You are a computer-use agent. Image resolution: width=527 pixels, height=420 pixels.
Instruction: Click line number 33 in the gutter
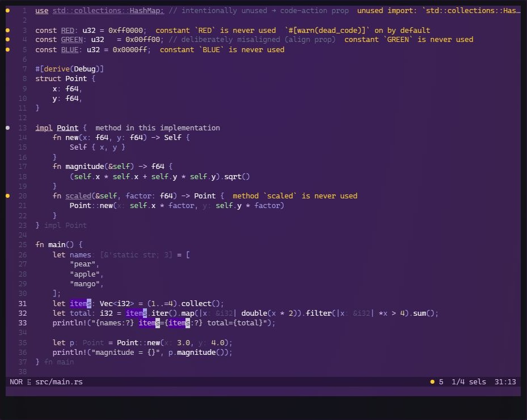[x=23, y=323]
